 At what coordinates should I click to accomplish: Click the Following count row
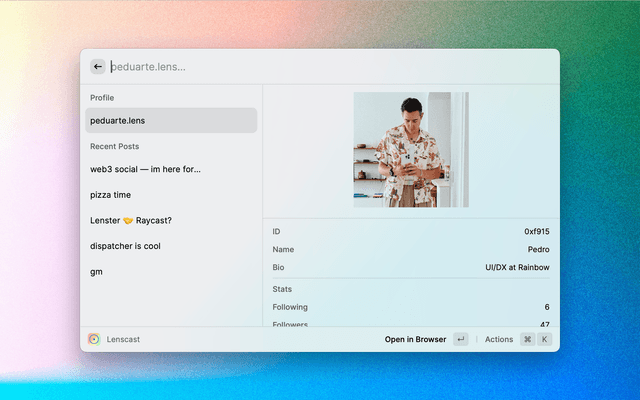coord(410,307)
